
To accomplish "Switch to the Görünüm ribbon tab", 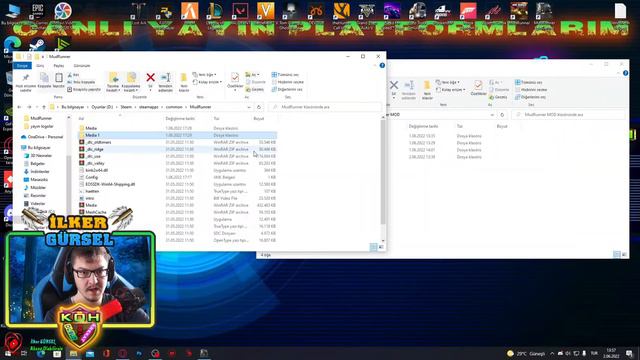I will click(x=82, y=66).
